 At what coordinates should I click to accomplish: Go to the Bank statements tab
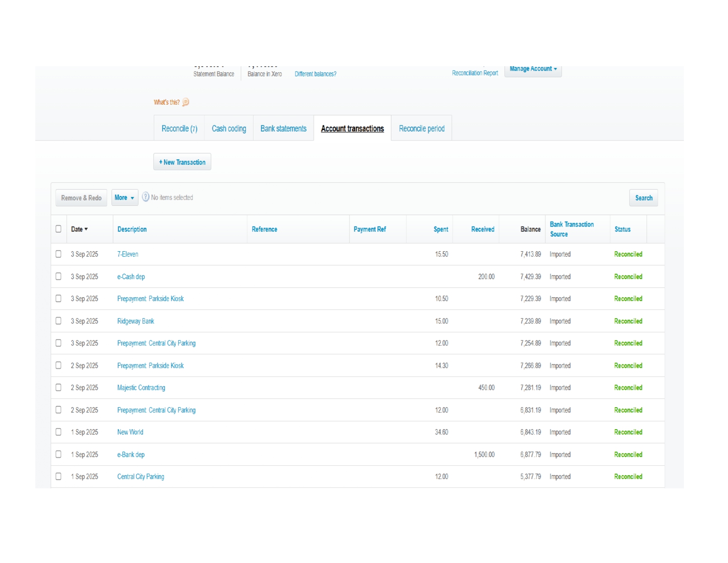pyautogui.click(x=283, y=128)
